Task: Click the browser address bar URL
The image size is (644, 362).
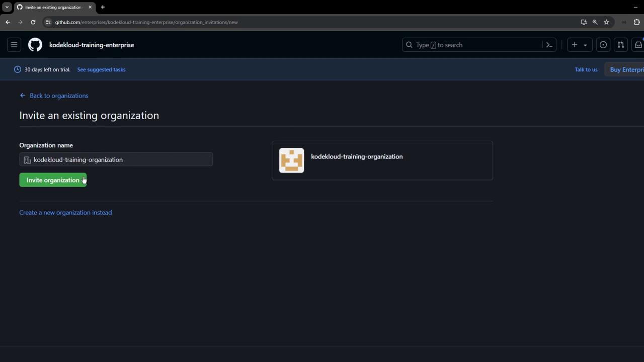Action: click(x=146, y=22)
